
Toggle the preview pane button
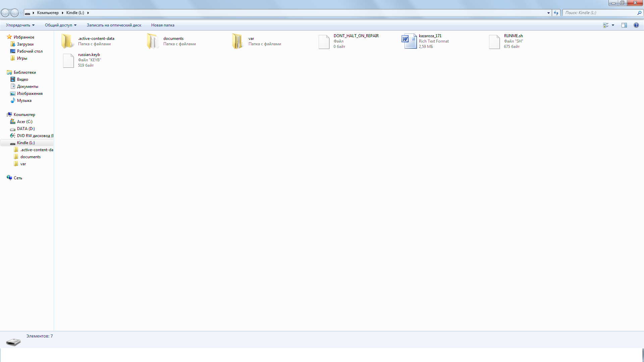[624, 25]
